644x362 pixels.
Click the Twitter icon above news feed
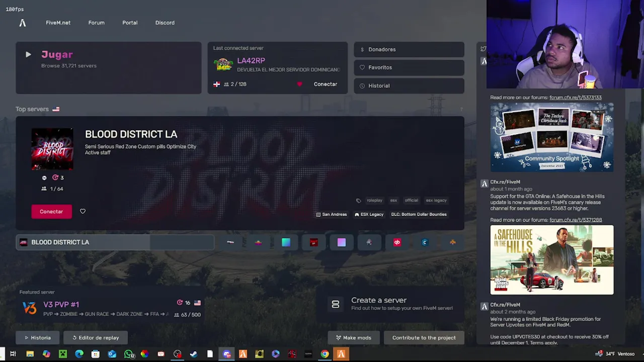tap(483, 49)
